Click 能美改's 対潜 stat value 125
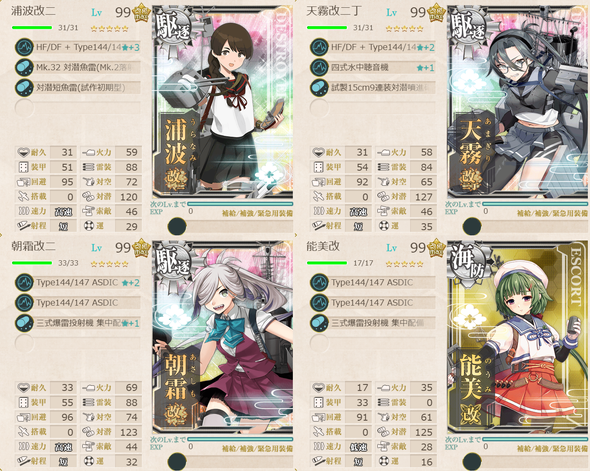The height and width of the screenshot is (471, 590). [424, 432]
